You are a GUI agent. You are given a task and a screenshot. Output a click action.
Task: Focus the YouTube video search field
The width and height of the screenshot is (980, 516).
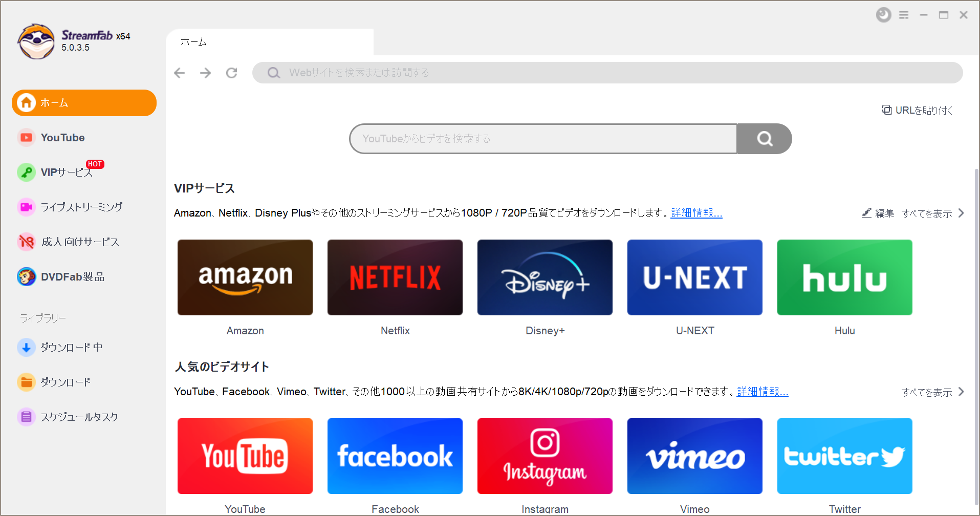(x=543, y=139)
